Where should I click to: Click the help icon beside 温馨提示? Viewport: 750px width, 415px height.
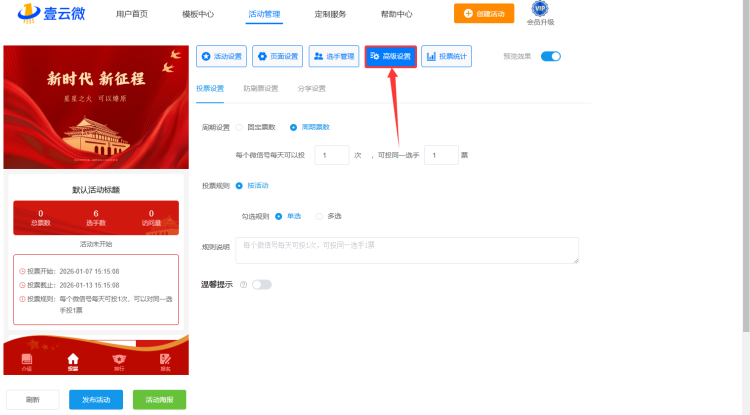pos(243,285)
